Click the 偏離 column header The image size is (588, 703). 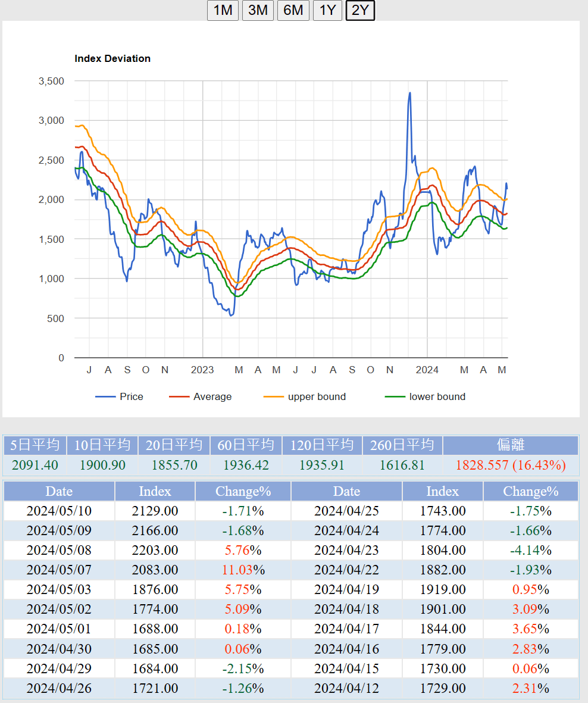(511, 445)
